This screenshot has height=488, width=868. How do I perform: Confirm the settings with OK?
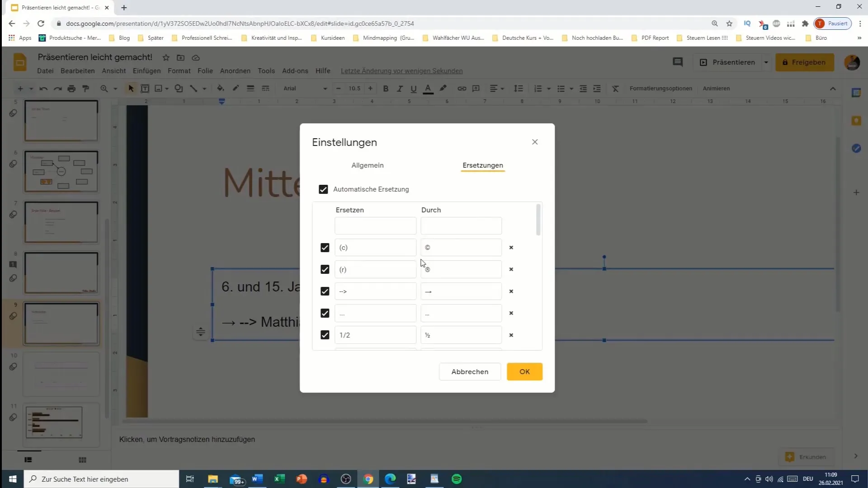point(524,371)
